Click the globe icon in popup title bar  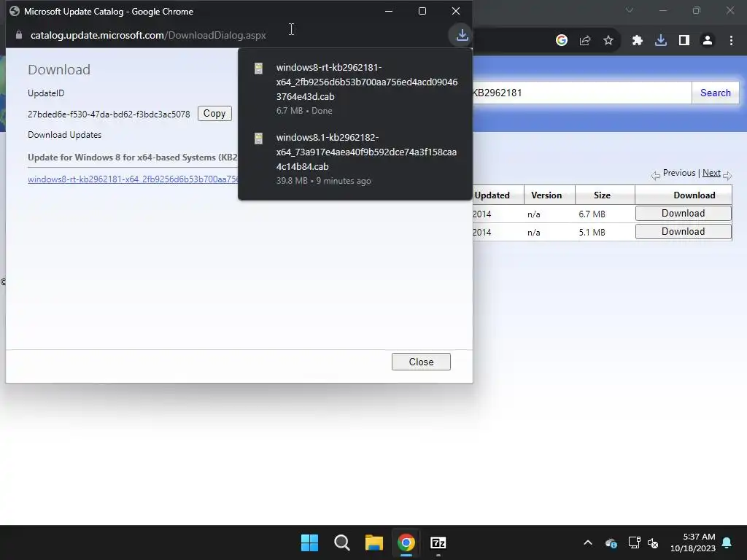pos(15,11)
